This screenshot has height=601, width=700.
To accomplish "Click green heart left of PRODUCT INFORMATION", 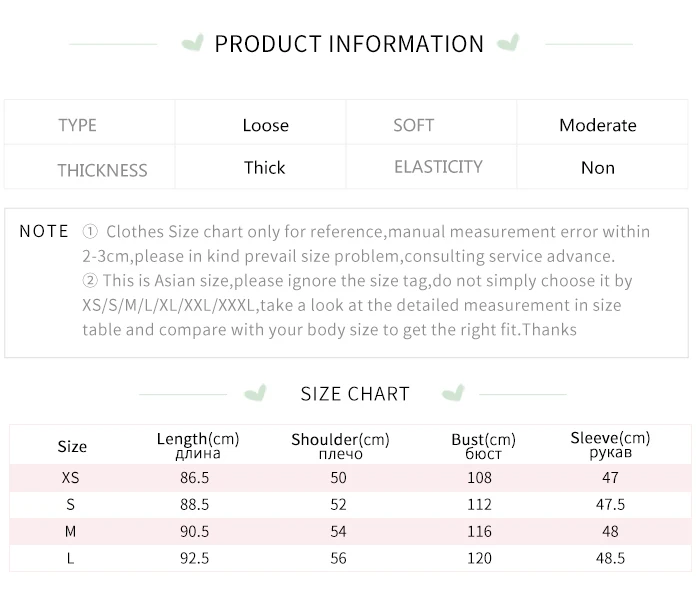I will pyautogui.click(x=193, y=43).
